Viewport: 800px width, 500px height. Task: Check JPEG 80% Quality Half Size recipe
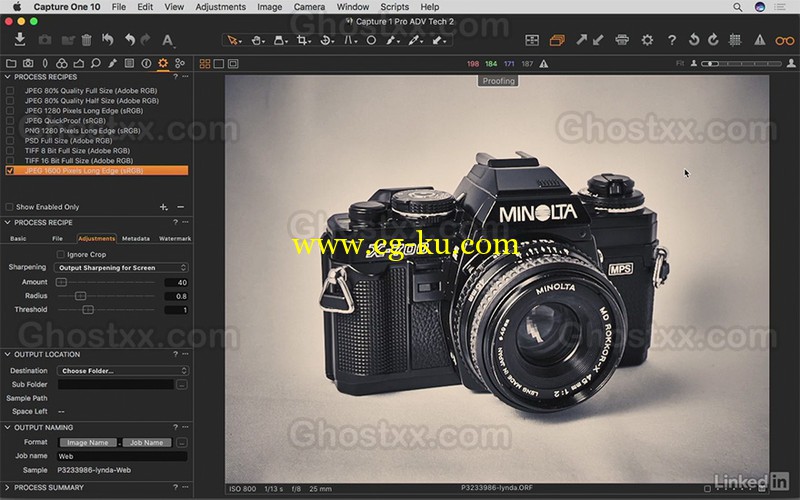10,101
